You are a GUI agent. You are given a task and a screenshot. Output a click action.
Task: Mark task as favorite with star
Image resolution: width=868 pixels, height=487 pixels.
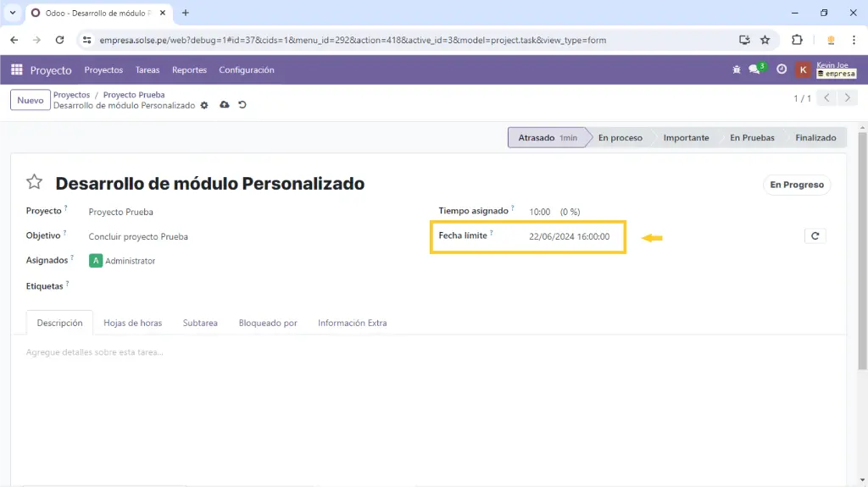pos(34,182)
